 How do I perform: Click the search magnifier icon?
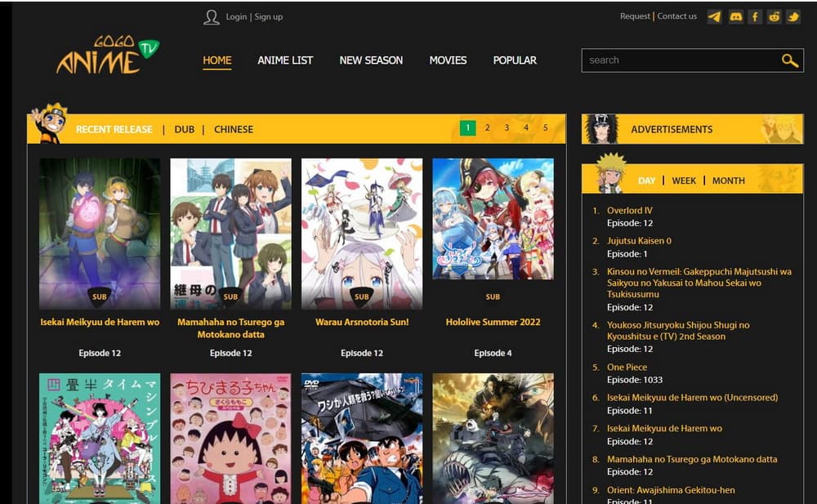click(x=788, y=60)
